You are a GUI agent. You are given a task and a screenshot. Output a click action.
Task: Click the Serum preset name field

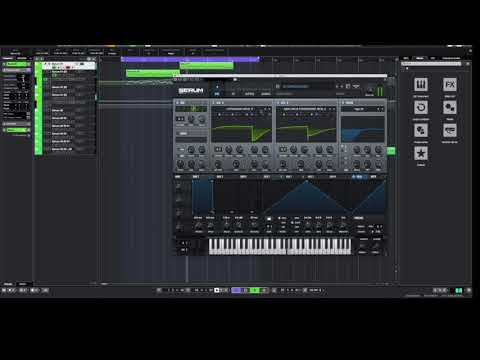[307, 87]
